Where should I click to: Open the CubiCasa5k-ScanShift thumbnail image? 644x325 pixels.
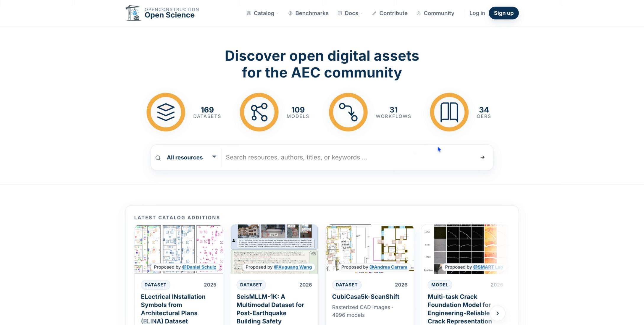[370, 249]
